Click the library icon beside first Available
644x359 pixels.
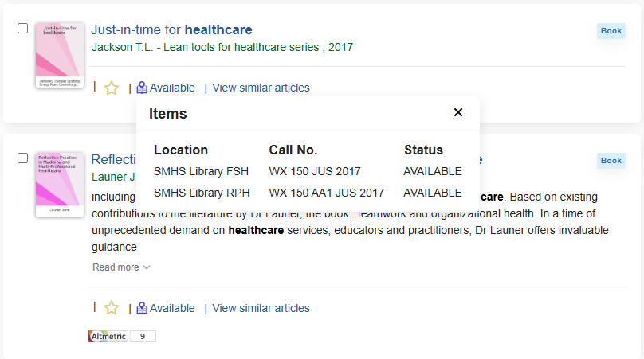[x=142, y=88]
